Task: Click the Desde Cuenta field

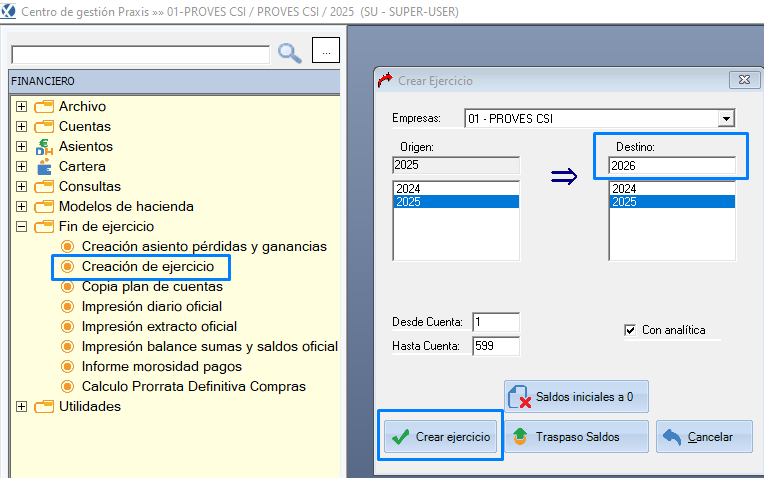Action: [496, 322]
